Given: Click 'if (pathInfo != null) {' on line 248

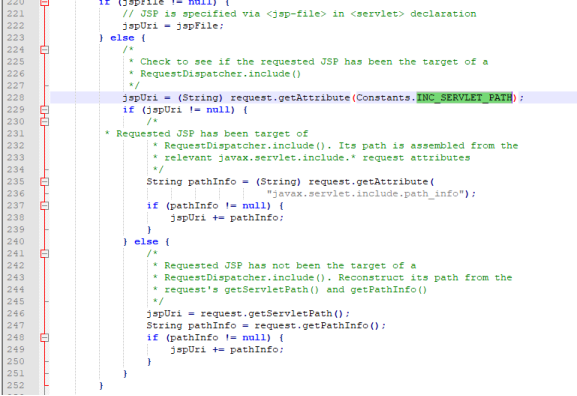Looking at the screenshot, I should [x=215, y=337].
